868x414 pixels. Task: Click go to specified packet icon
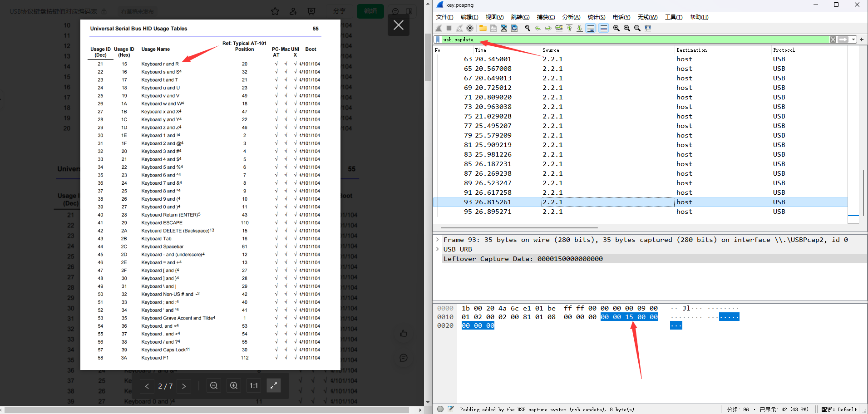click(x=559, y=28)
